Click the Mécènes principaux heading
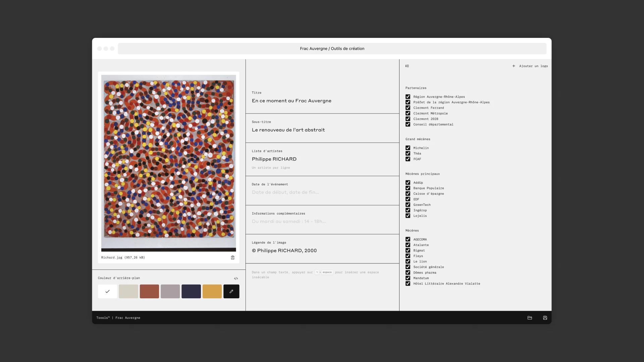Image resolution: width=644 pixels, height=362 pixels. coord(422,174)
